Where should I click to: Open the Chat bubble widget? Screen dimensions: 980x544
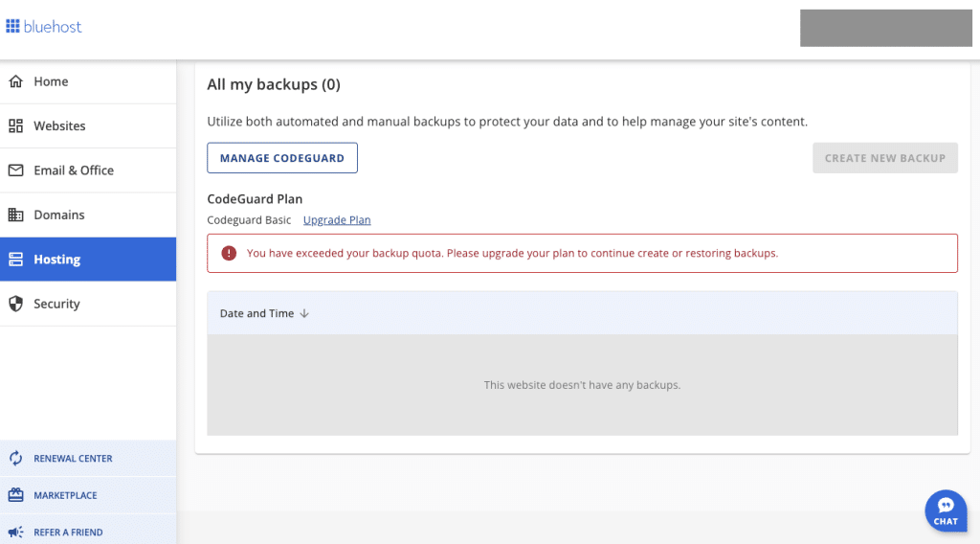pos(946,510)
